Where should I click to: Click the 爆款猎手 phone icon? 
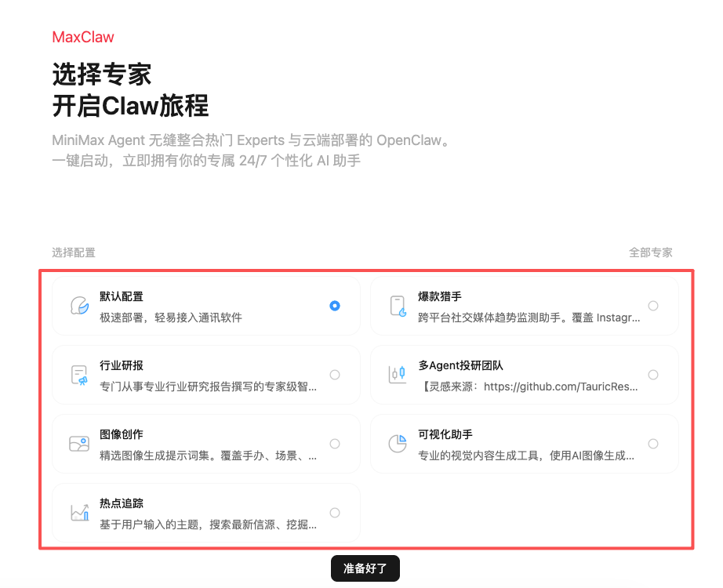tap(398, 306)
